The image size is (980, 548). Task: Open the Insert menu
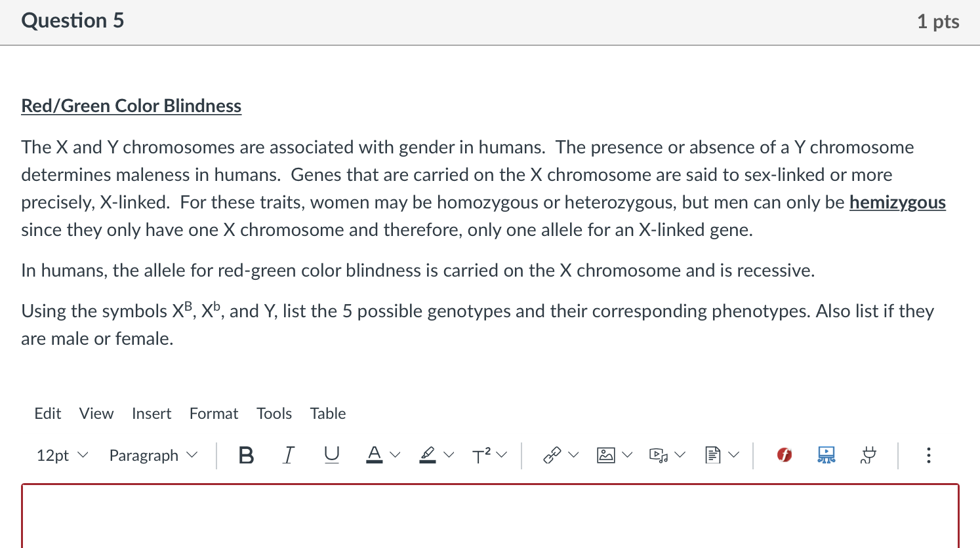[152, 414]
